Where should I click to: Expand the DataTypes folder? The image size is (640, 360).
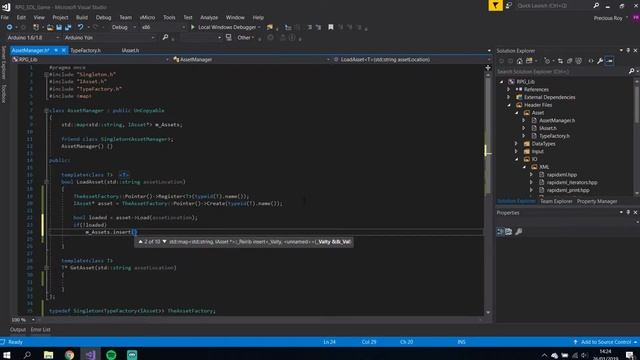516,144
